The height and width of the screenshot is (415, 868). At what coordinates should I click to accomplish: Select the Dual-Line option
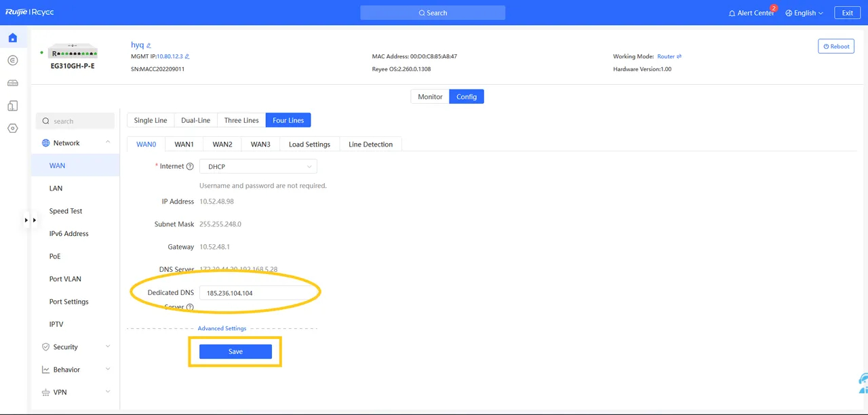coord(195,120)
